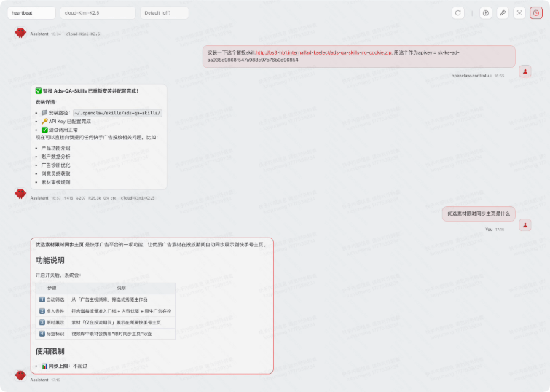550x392 pixels.
Task: Toggle the focus mode frame icon
Action: point(519,13)
